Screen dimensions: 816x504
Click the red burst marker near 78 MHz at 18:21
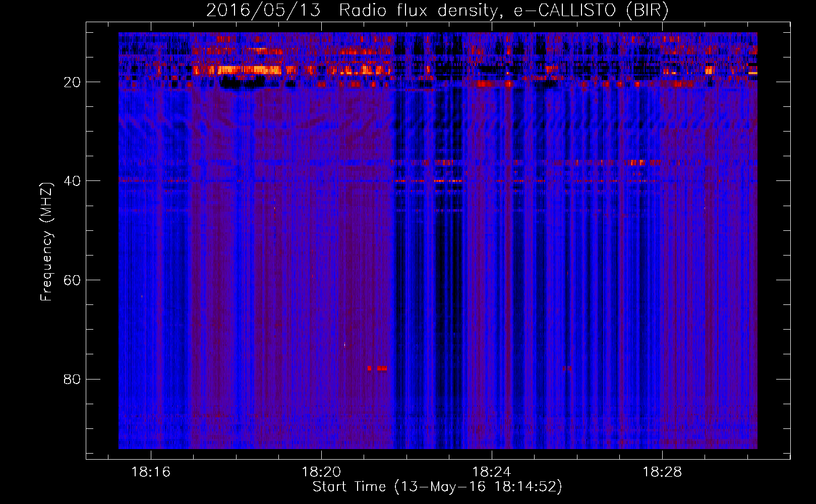378,368
